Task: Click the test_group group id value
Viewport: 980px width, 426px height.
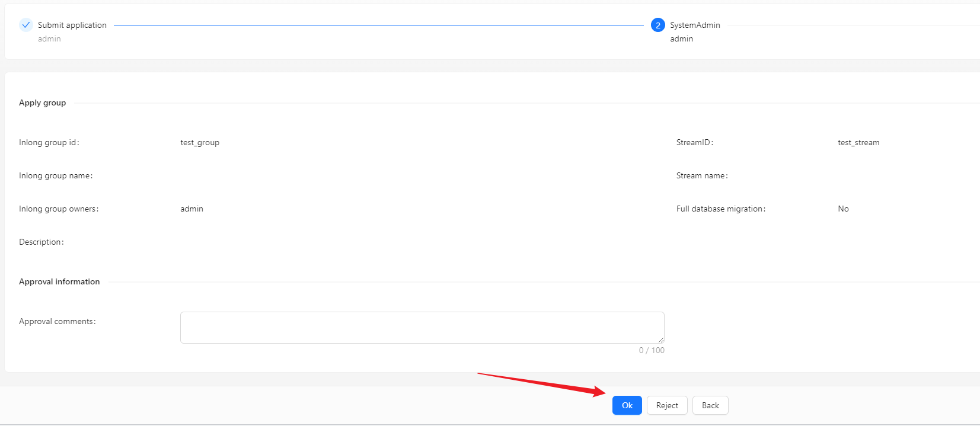Action: (x=200, y=142)
